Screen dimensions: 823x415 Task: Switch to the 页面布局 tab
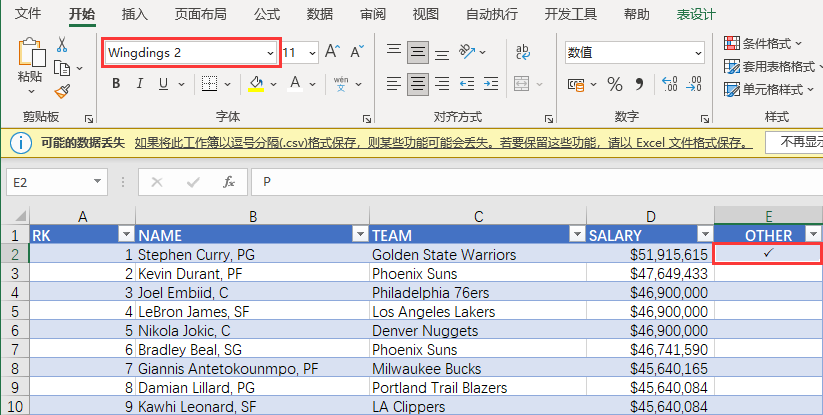(201, 14)
